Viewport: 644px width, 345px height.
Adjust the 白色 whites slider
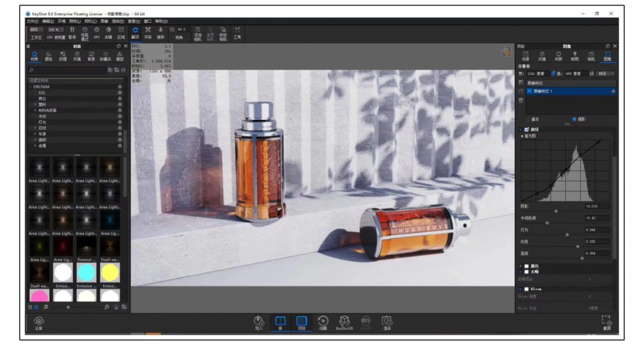(x=577, y=247)
